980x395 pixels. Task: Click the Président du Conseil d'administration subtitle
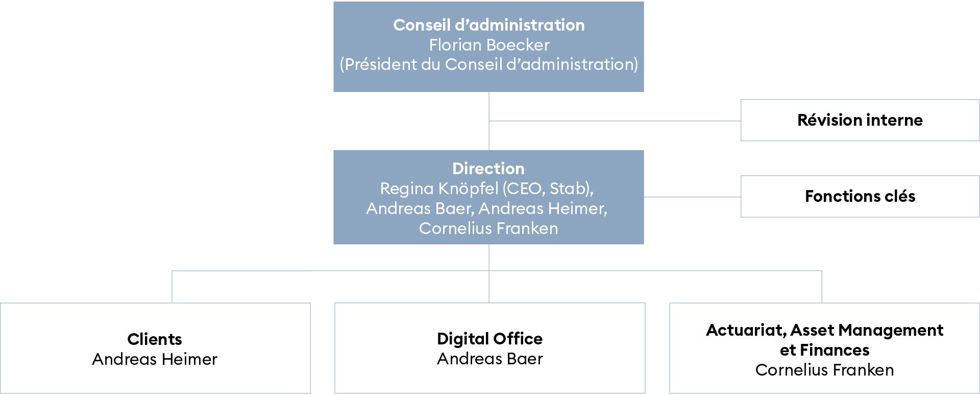pos(488,64)
